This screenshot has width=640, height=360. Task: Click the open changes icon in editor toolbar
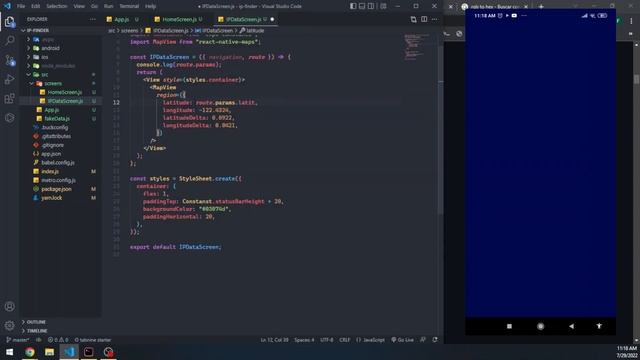(x=413, y=19)
